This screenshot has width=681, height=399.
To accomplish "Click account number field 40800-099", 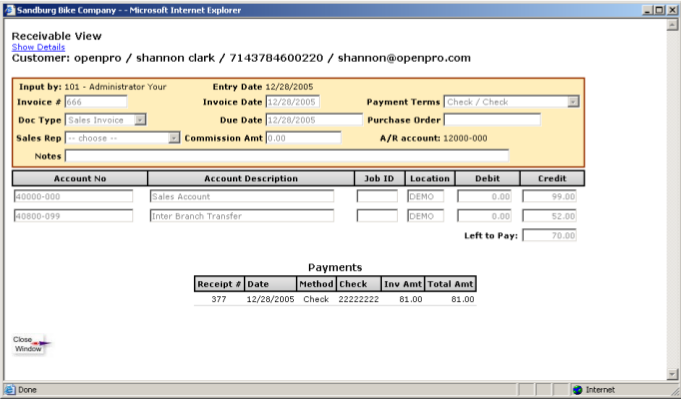I will [x=73, y=216].
